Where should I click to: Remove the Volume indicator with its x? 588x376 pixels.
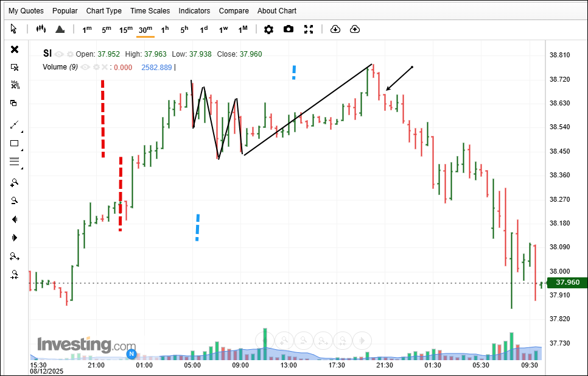pyautogui.click(x=105, y=68)
